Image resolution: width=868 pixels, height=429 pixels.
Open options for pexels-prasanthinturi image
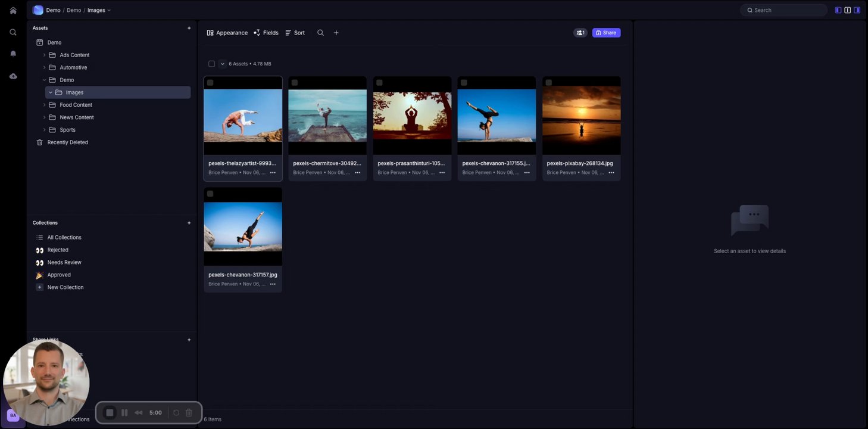[442, 173]
